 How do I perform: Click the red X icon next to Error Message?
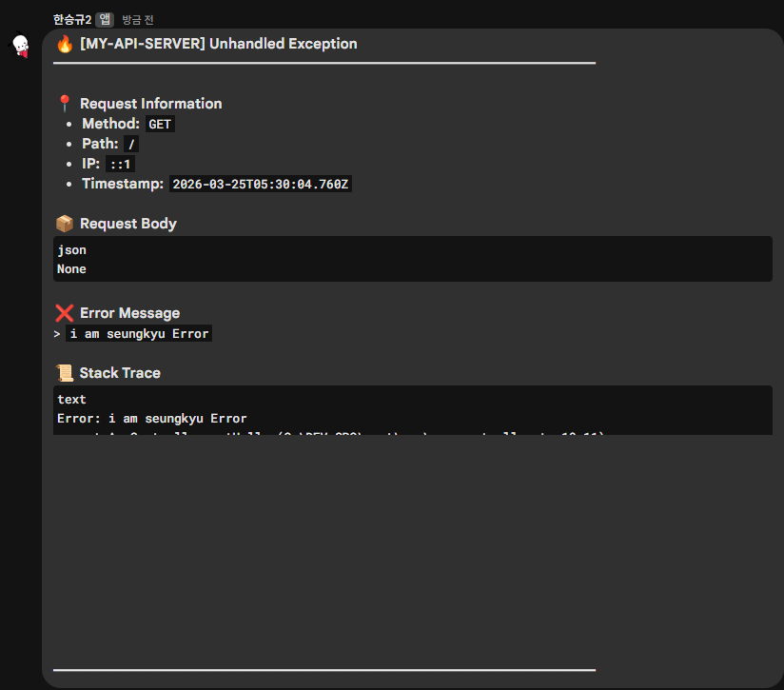point(63,311)
